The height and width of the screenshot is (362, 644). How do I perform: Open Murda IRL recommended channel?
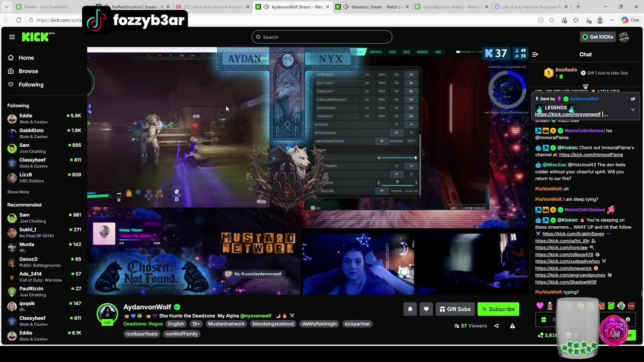pyautogui.click(x=44, y=247)
